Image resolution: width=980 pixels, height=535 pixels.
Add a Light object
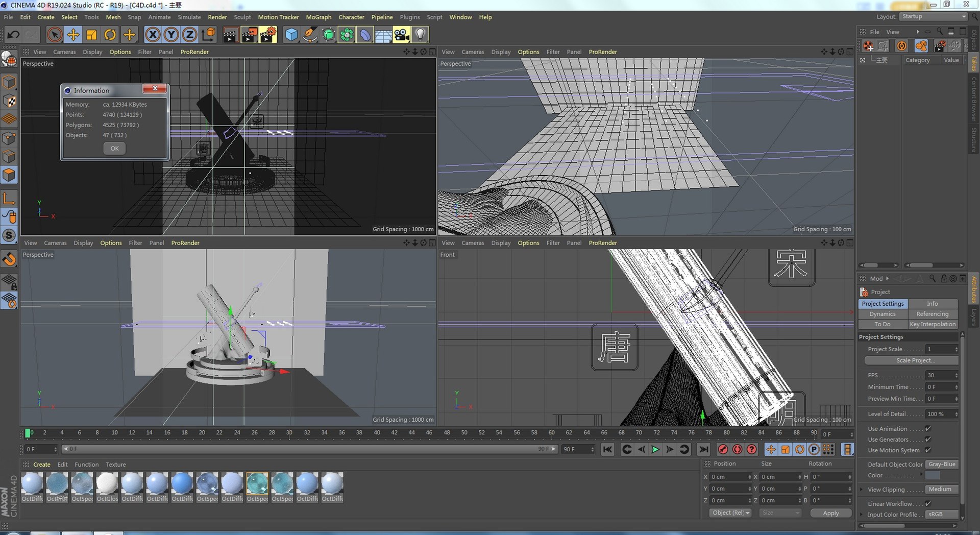click(x=420, y=35)
